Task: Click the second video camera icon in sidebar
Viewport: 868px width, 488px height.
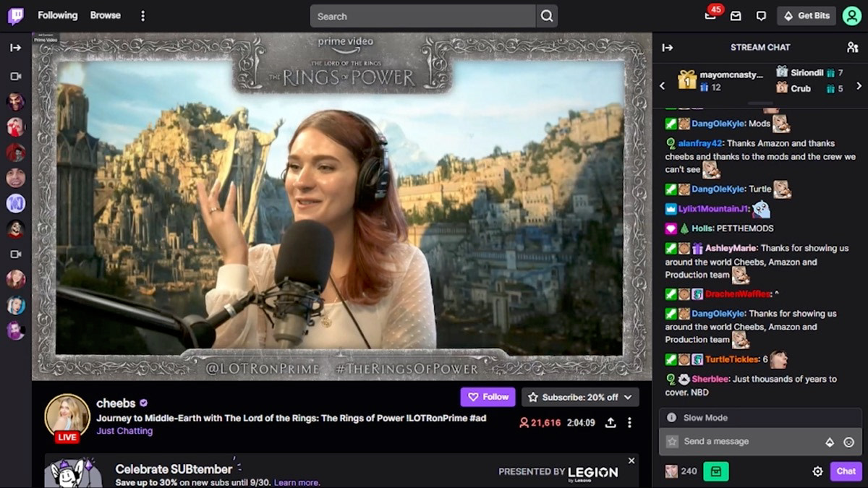Action: click(x=15, y=254)
